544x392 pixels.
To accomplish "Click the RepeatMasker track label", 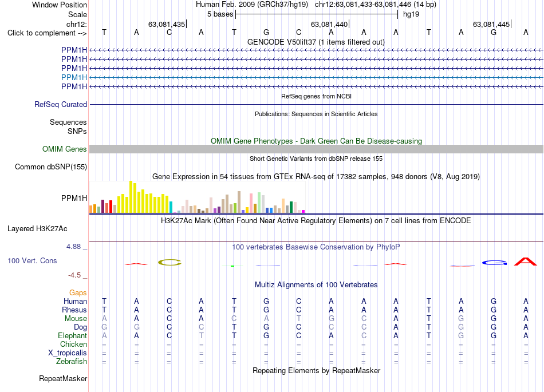I will click(63, 378).
